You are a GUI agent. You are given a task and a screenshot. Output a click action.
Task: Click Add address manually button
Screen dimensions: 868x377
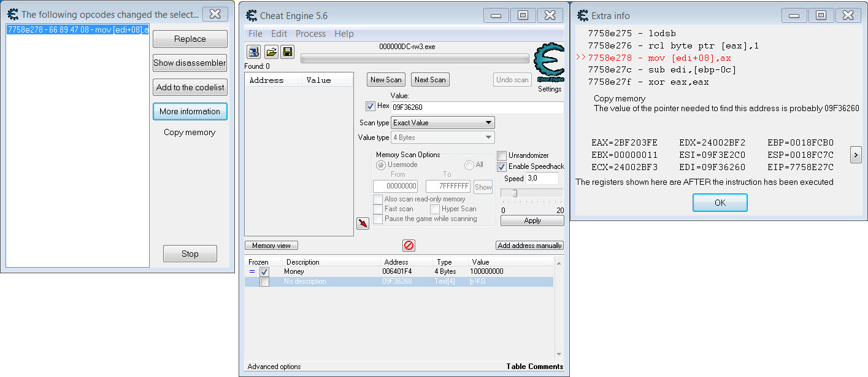pyautogui.click(x=530, y=246)
